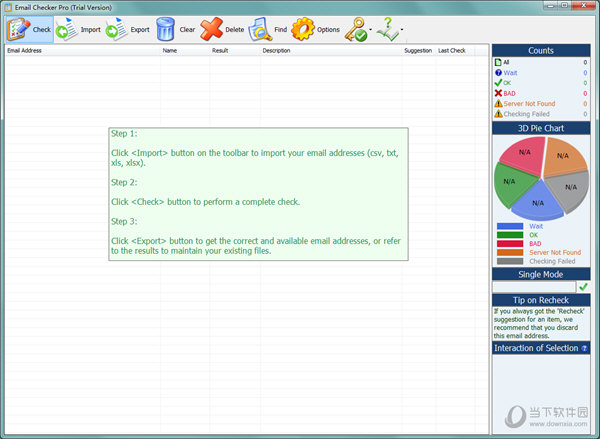600x439 pixels.
Task: Close the Email Checker Pro window
Action: [584, 5]
